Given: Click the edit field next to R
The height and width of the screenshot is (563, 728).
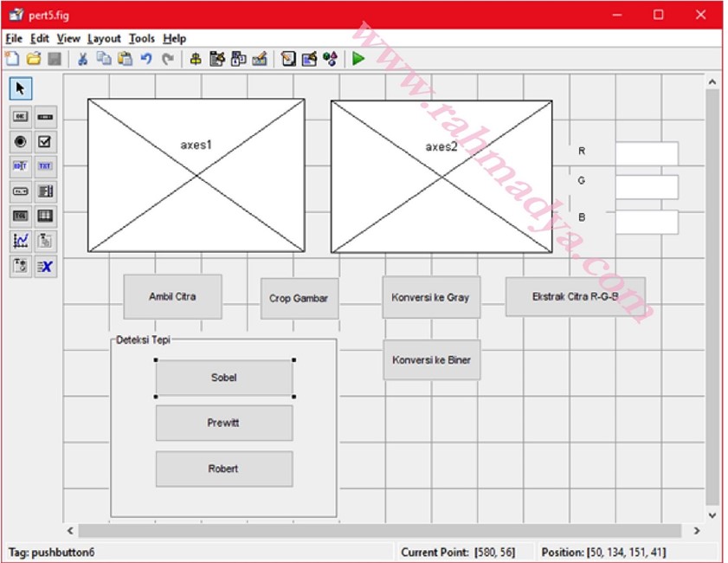Looking at the screenshot, I should pos(647,153).
